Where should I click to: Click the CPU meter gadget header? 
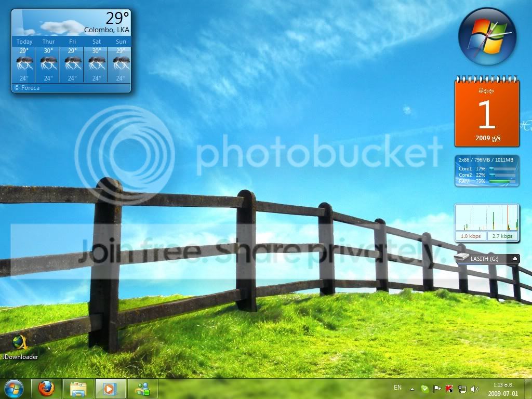tap(486, 159)
